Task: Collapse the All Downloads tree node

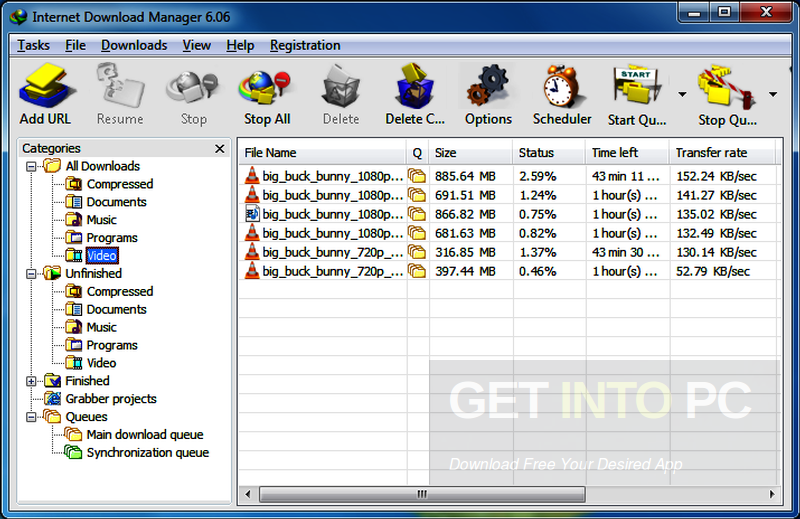Action: coord(31,166)
